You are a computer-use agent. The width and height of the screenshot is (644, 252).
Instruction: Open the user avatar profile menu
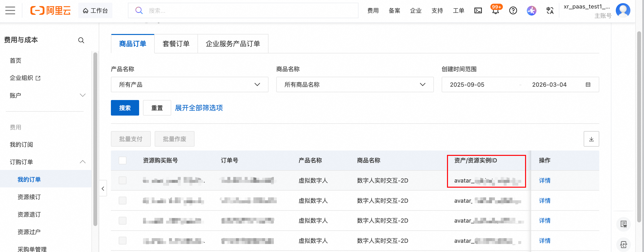pyautogui.click(x=623, y=10)
